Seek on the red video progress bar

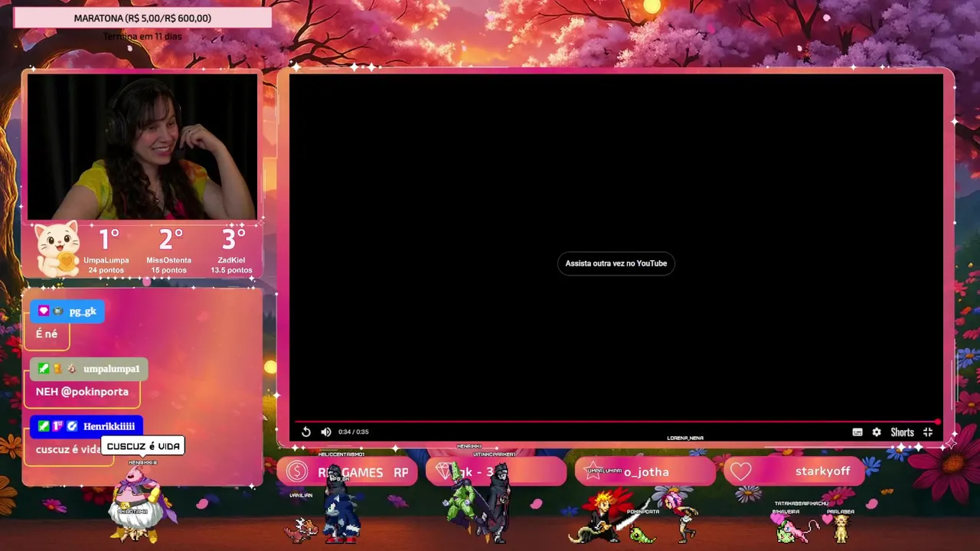tap(616, 421)
